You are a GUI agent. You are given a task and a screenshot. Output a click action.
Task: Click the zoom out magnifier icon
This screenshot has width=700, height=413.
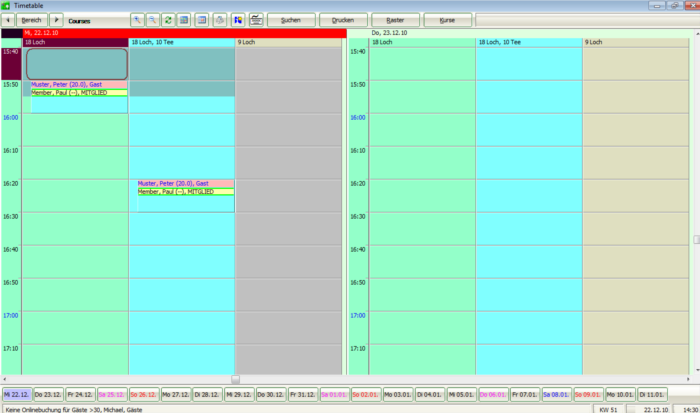pyautogui.click(x=153, y=20)
